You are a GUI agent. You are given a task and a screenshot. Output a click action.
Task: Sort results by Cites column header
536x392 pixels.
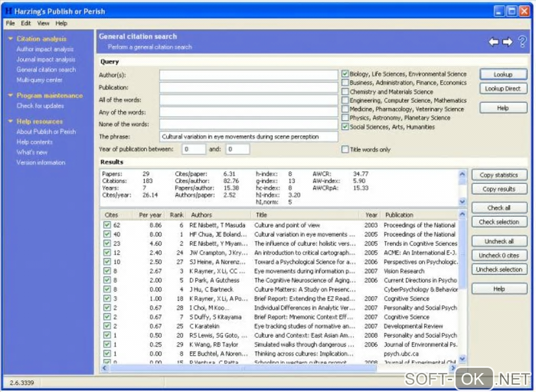coord(115,215)
